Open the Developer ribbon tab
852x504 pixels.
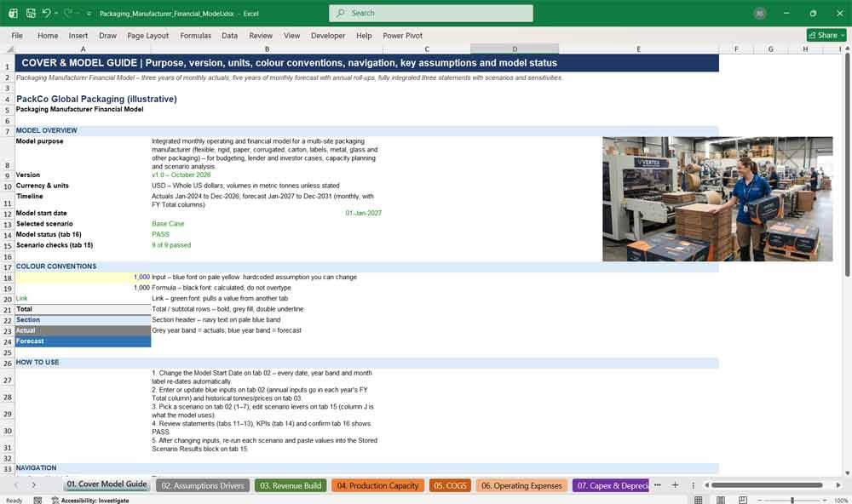(328, 35)
